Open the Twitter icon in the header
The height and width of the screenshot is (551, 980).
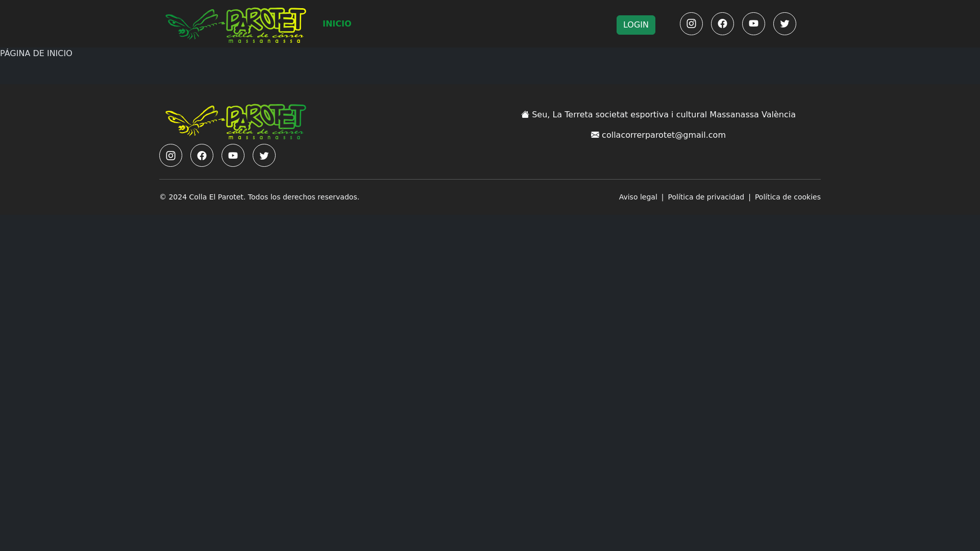tap(785, 23)
